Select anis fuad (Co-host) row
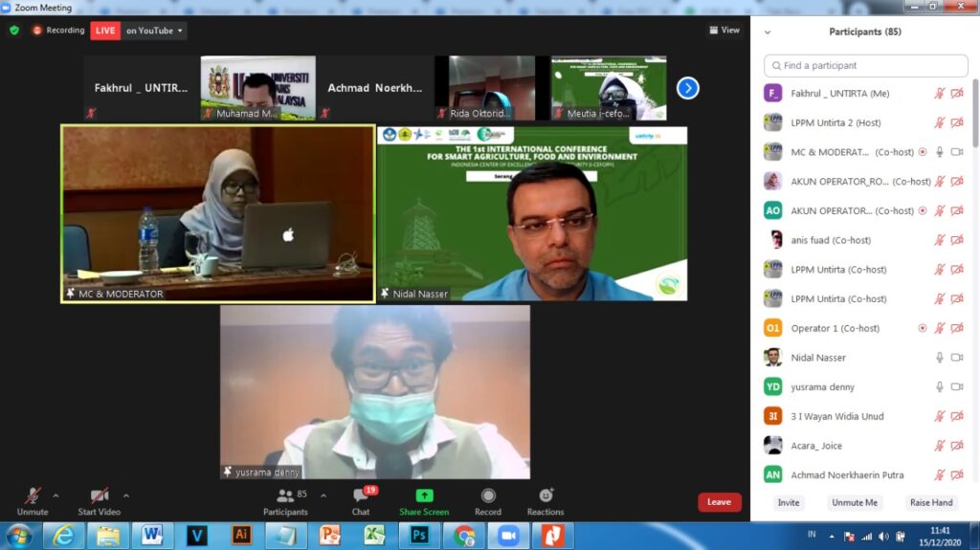Image resolution: width=980 pixels, height=550 pixels. click(865, 240)
